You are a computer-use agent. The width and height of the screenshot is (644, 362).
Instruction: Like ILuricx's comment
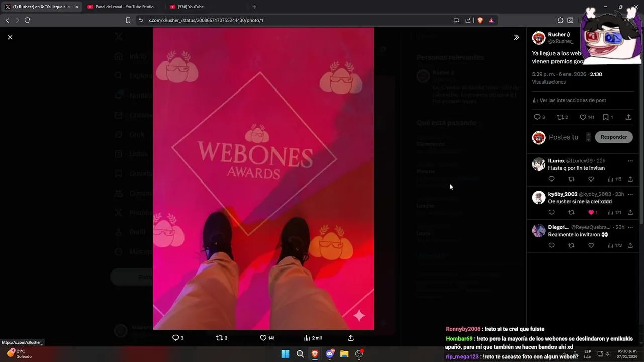(x=591, y=179)
